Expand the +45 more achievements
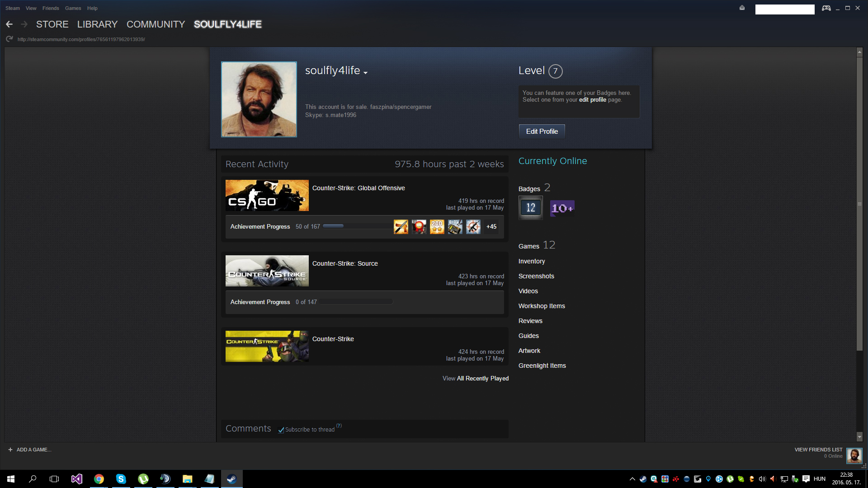This screenshot has height=488, width=868. [x=491, y=227]
